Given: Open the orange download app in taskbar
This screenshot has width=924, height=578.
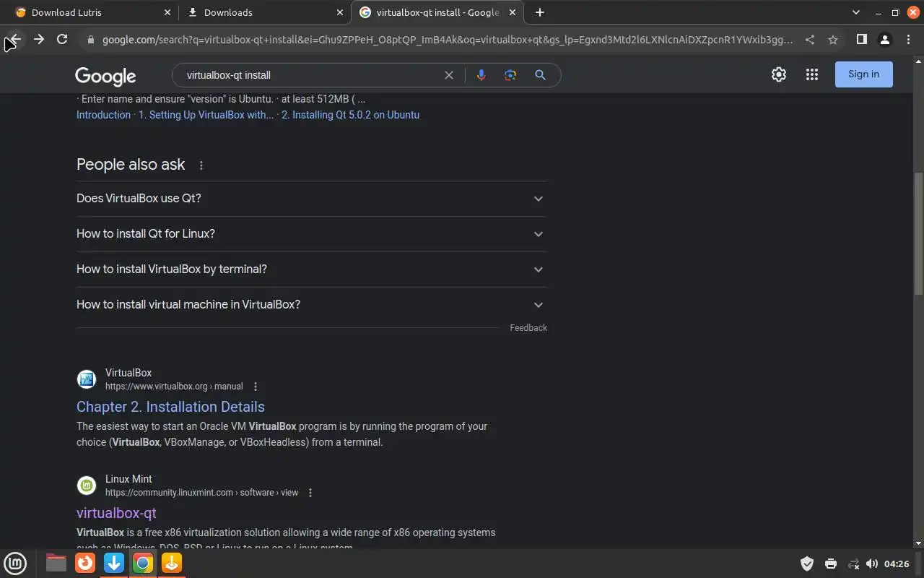Looking at the screenshot, I should 172,563.
